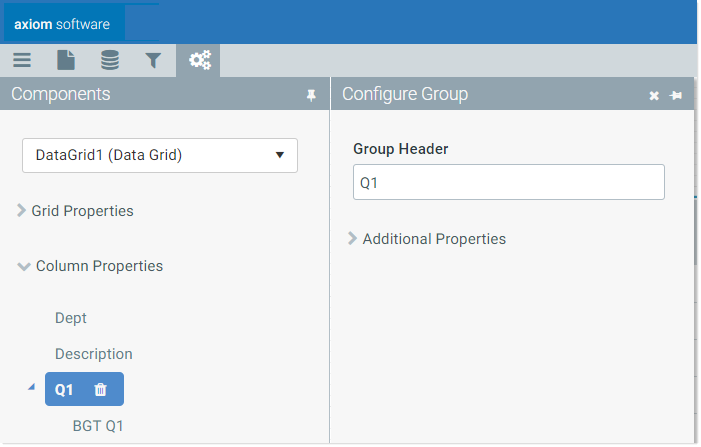Open the hamburger menu icon
Image resolution: width=701 pixels, height=447 pixels.
pyautogui.click(x=22, y=60)
